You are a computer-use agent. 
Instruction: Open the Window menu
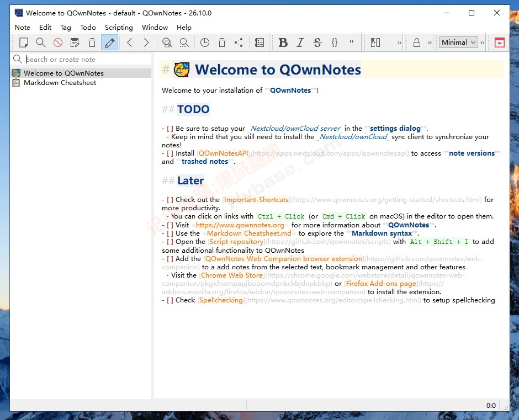click(x=155, y=28)
